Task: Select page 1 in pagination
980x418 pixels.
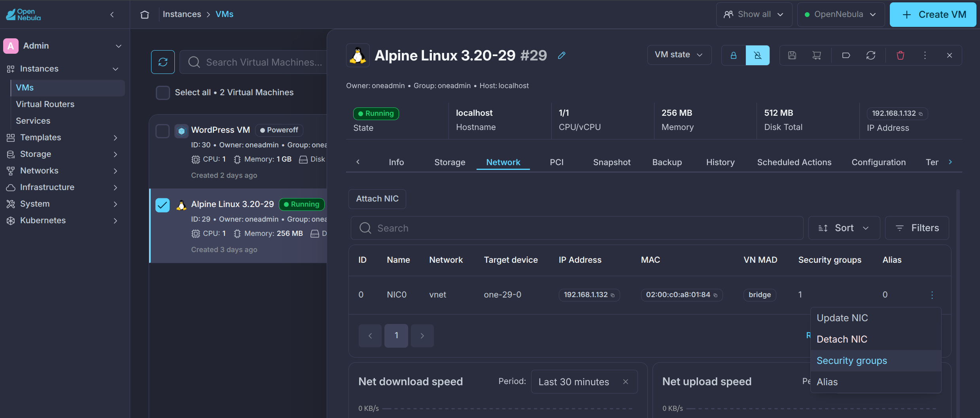Action: tap(396, 336)
